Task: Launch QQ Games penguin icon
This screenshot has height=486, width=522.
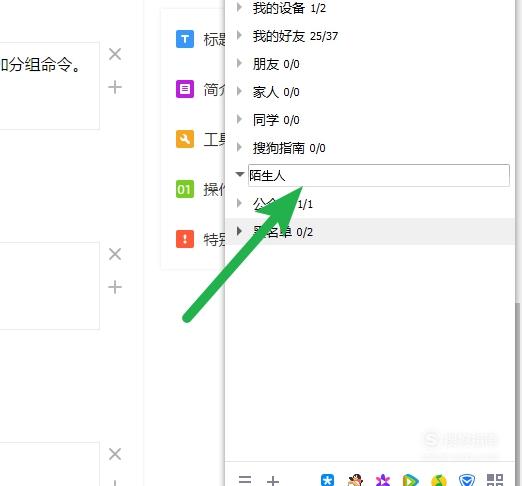Action: pos(355,480)
